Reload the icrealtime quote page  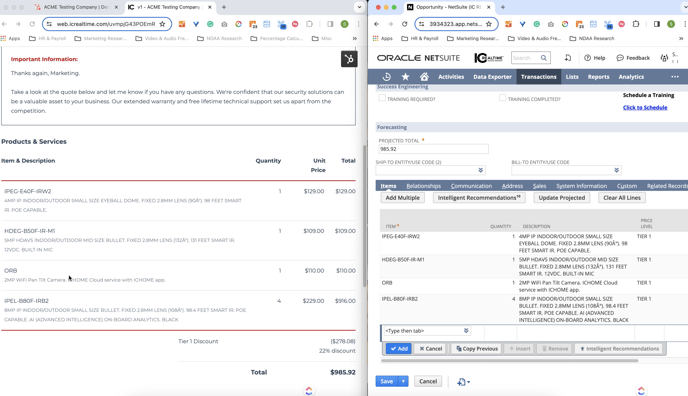click(x=32, y=24)
